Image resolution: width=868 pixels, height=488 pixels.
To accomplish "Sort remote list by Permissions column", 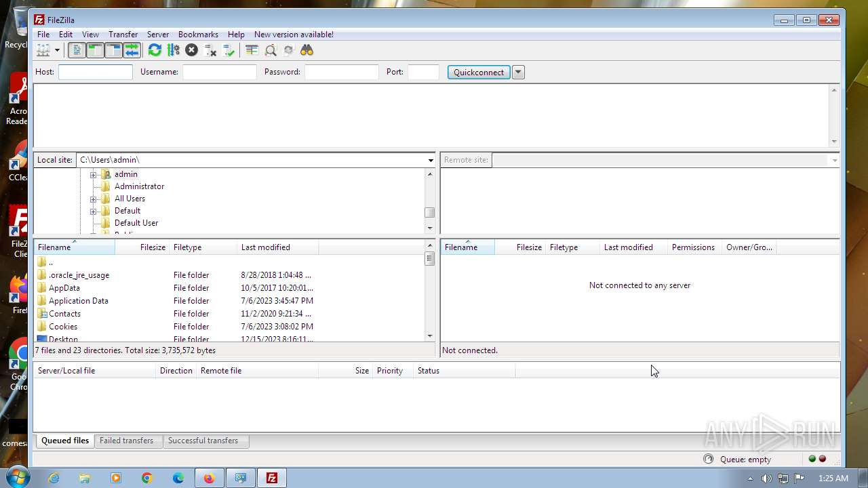I will click(694, 247).
